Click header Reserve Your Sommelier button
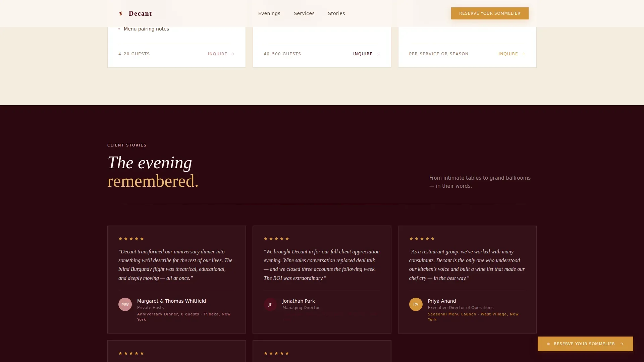The image size is (644, 362). (490, 13)
